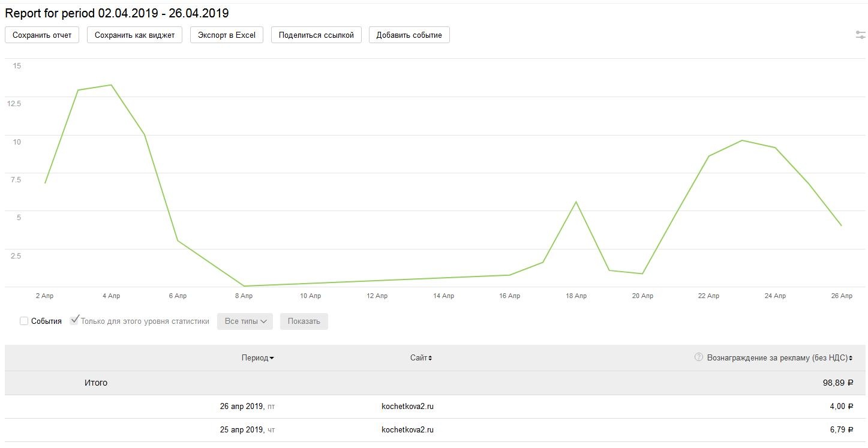Viewport: 868px width, 448px height.
Task: Click Сохранить отчет button
Action: (42, 35)
